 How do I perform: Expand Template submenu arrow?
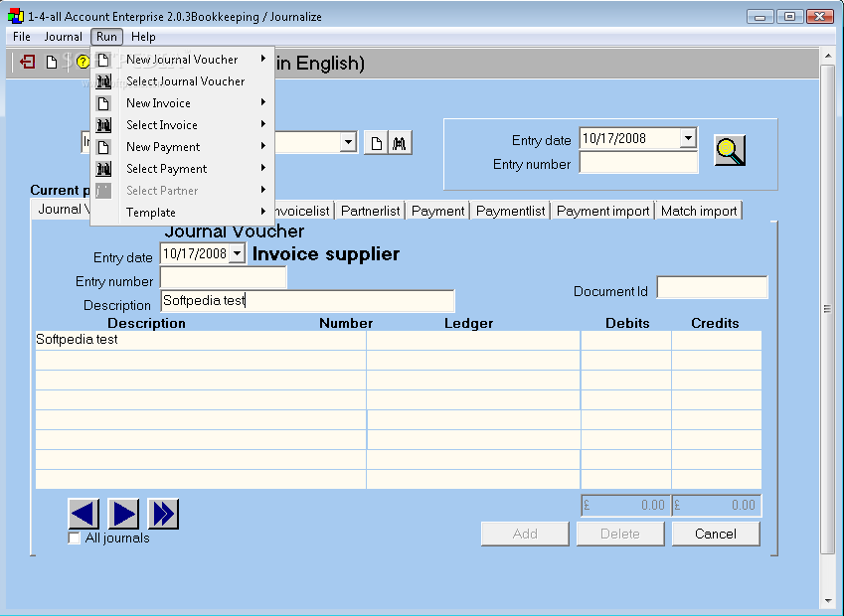(263, 212)
